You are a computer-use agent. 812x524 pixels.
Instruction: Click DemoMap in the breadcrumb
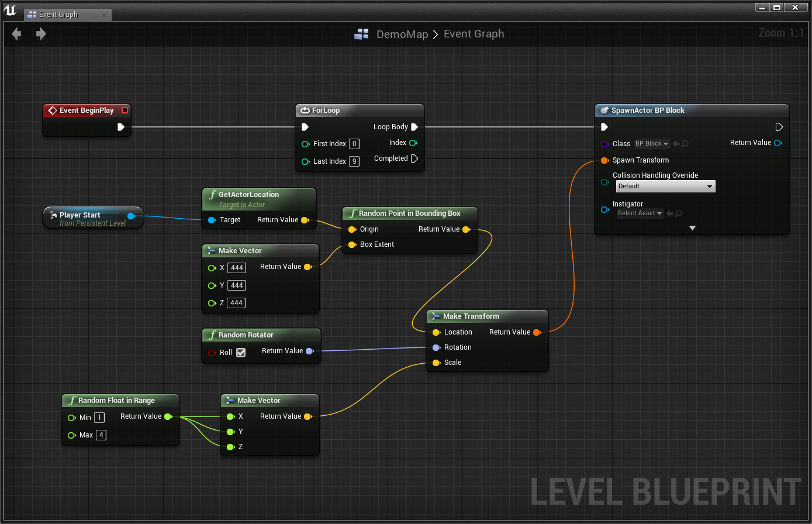pos(402,34)
